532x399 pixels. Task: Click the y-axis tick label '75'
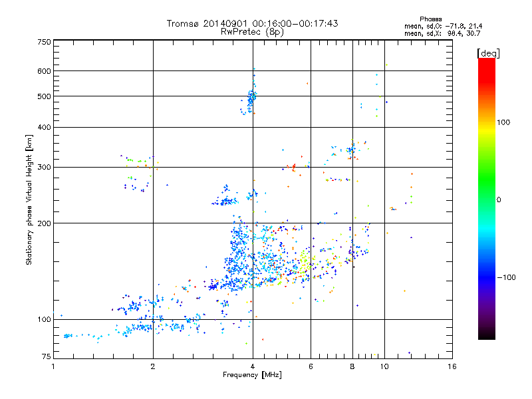pos(47,356)
